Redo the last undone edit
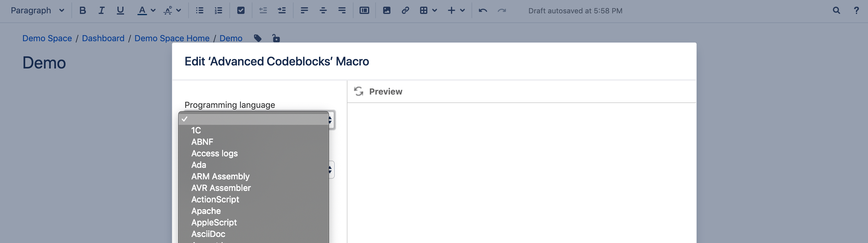The width and height of the screenshot is (868, 243). 502,11
